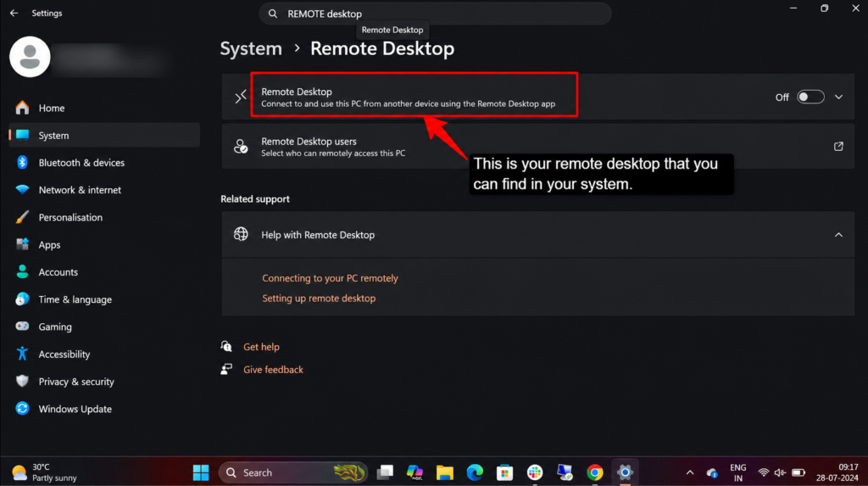Click into the Settings search field
This screenshot has width=868, height=486.
435,14
